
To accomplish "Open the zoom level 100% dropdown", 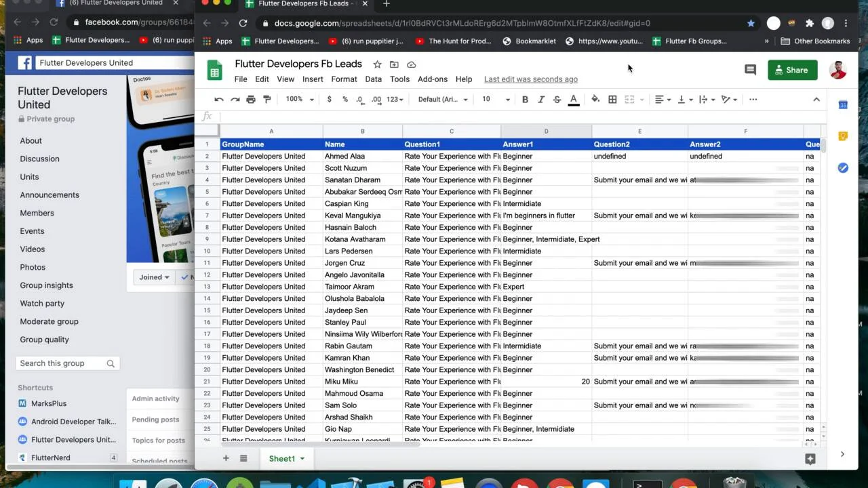I will (x=300, y=100).
